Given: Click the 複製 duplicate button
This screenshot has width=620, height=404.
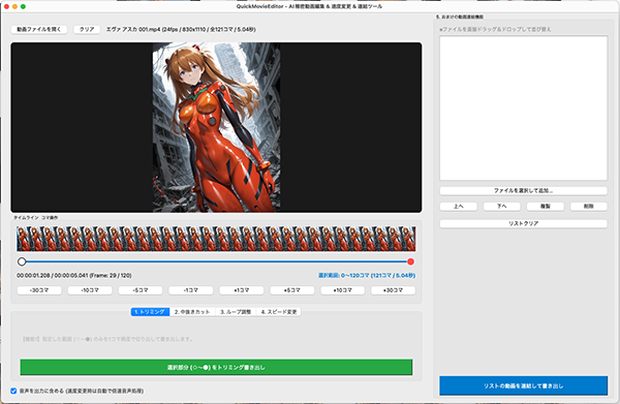Looking at the screenshot, I should point(546,206).
